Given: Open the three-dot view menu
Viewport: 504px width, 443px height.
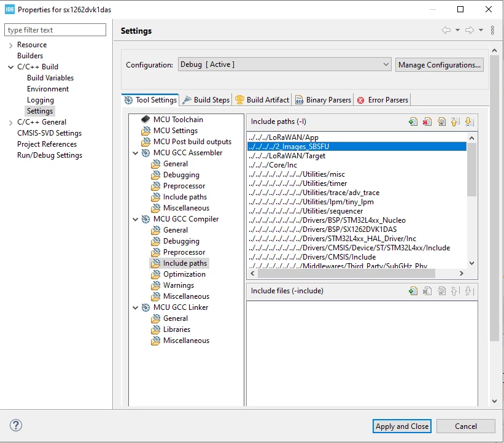Looking at the screenshot, I should 492,30.
